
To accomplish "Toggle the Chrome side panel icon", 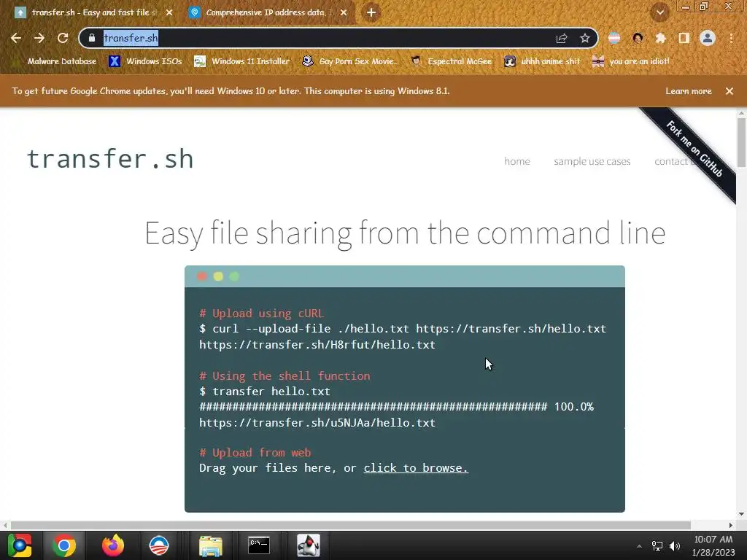I will click(x=684, y=38).
